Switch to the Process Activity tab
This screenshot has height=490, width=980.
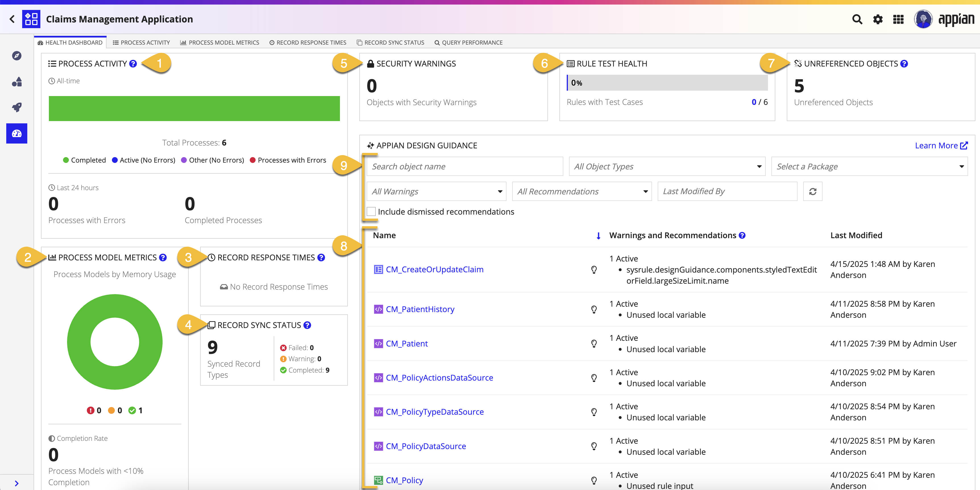(141, 43)
